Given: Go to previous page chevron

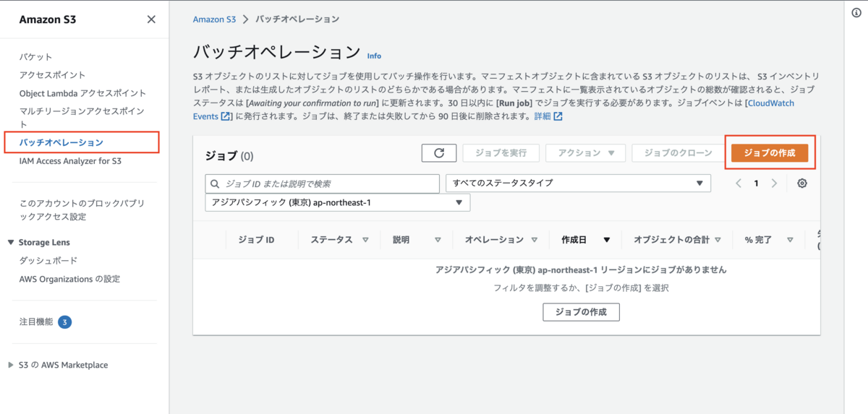Looking at the screenshot, I should [739, 184].
